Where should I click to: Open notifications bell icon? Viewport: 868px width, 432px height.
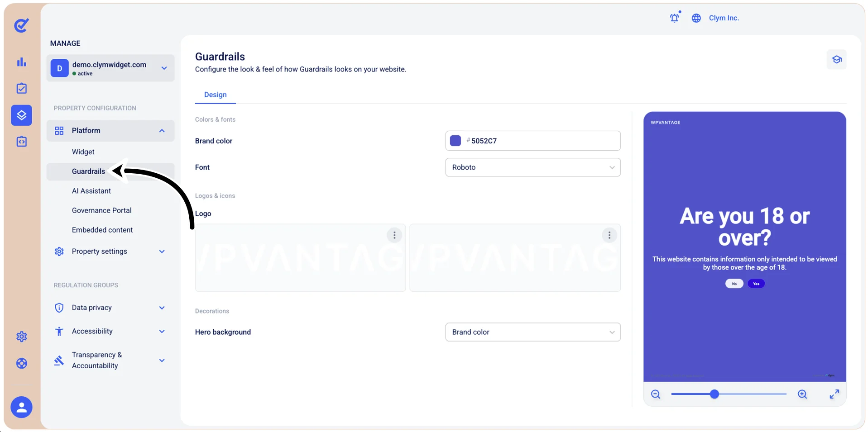tap(675, 18)
